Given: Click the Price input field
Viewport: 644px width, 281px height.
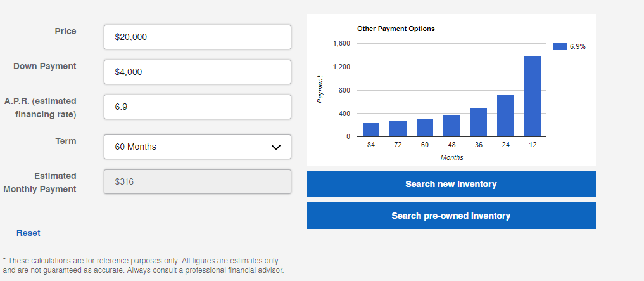Looking at the screenshot, I should (197, 37).
